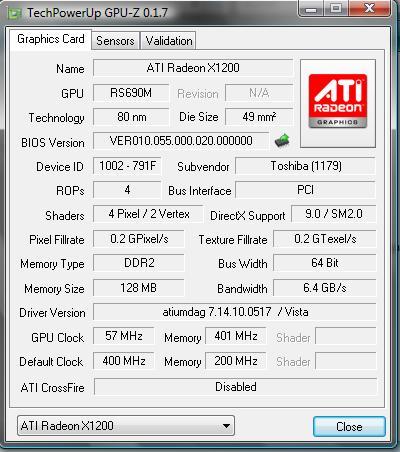The width and height of the screenshot is (400, 452).
Task: Switch to the Validation tab
Action: (168, 41)
